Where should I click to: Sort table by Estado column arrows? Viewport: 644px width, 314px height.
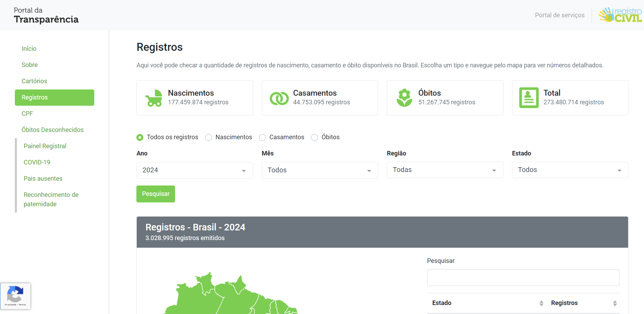541,303
